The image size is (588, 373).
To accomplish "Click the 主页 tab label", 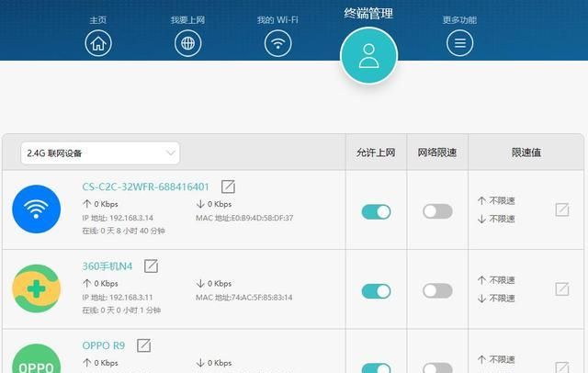I will click(98, 20).
